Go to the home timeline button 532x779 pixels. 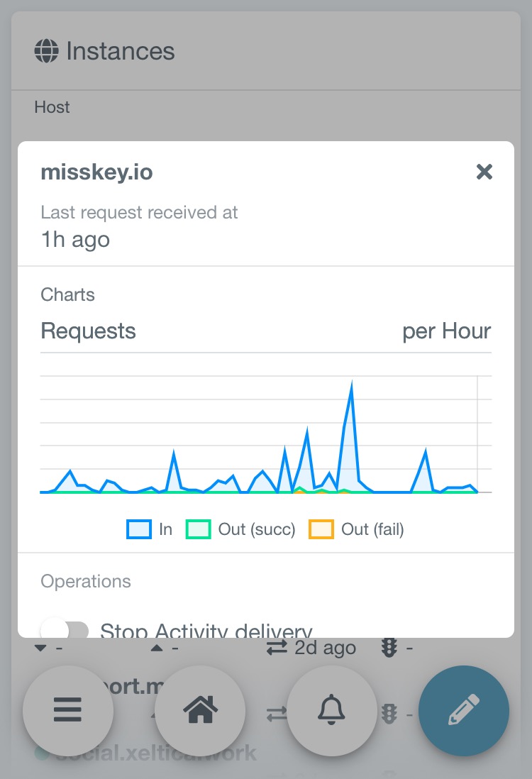pos(200,710)
